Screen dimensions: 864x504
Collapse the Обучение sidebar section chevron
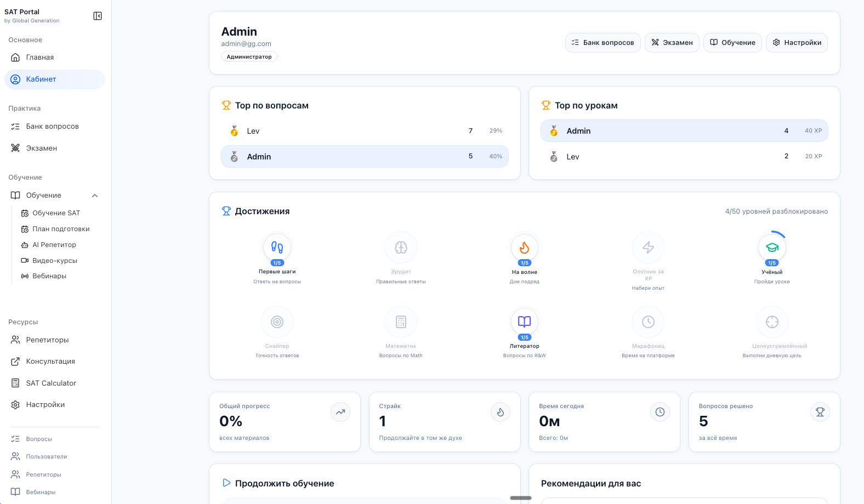(x=95, y=196)
